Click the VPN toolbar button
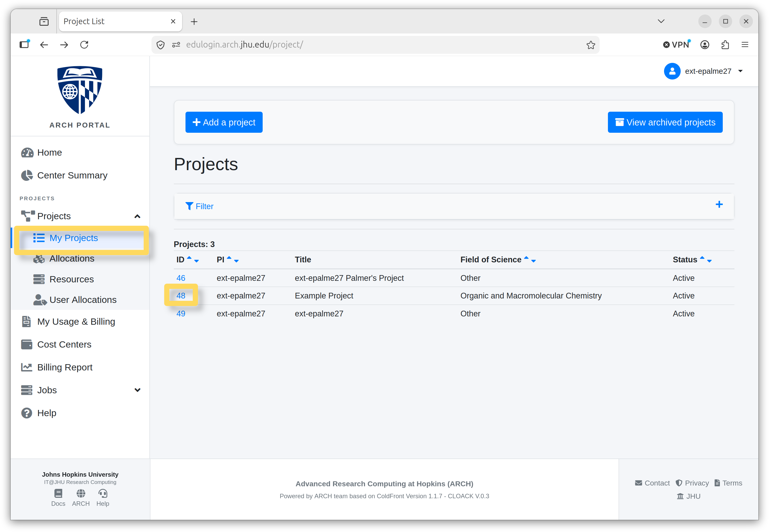The height and width of the screenshot is (532, 769). tap(676, 45)
